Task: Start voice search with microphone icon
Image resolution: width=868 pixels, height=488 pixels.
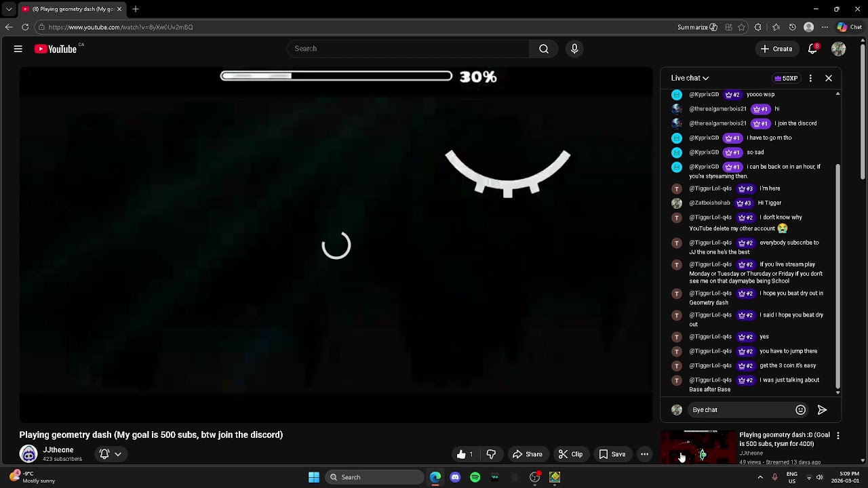Action: click(574, 49)
